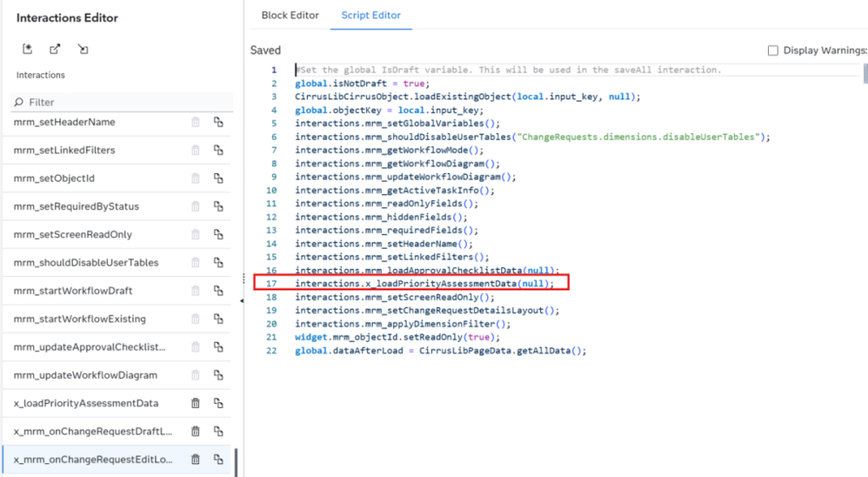868x477 pixels.
Task: Open the x_loadPriorityAssessmentData interaction in list
Action: tap(86, 403)
